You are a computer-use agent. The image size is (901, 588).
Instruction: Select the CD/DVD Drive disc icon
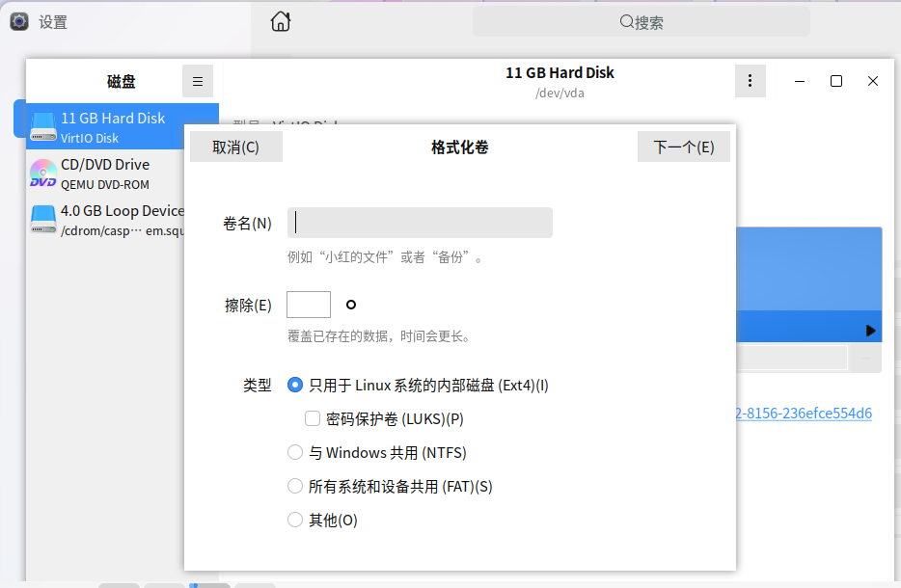pos(43,174)
